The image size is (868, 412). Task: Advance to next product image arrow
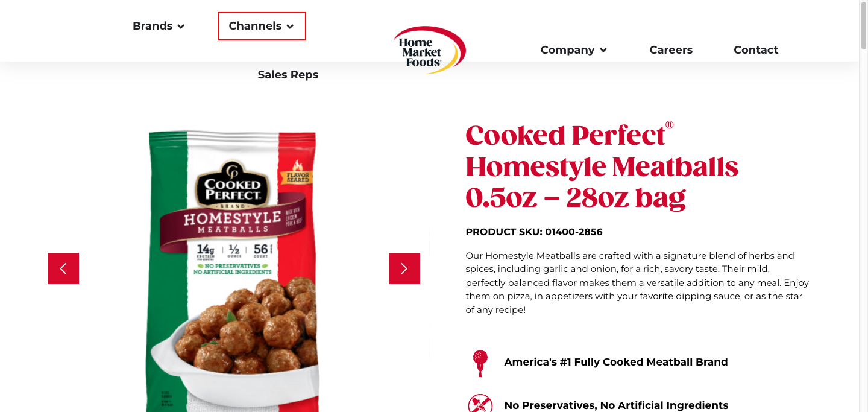pos(404,268)
